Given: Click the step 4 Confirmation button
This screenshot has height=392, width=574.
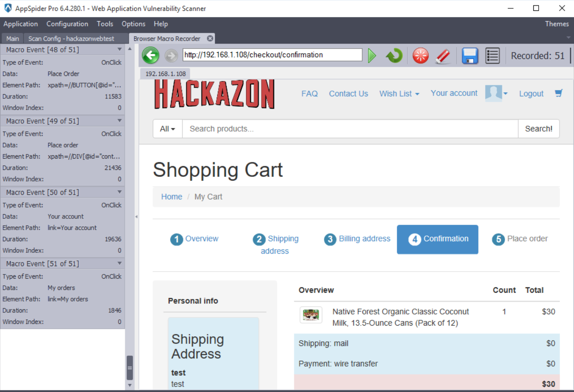Looking at the screenshot, I should pos(437,239).
